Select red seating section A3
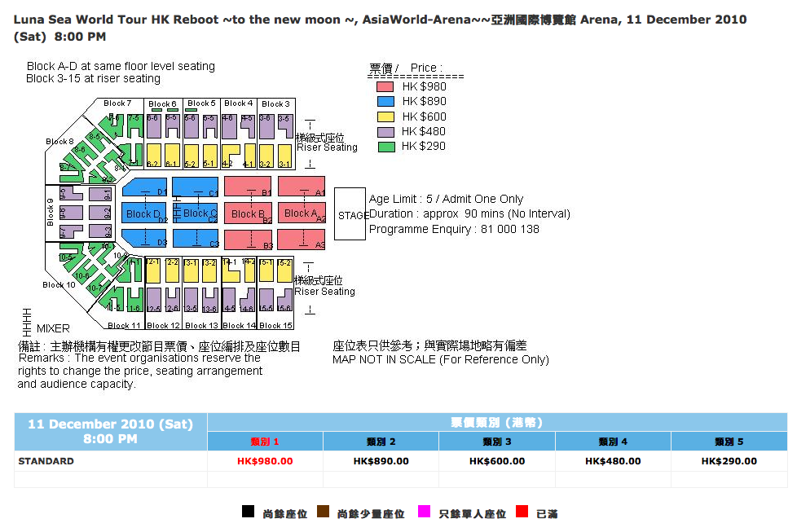Screen dimensions: 797x532 (302, 240)
